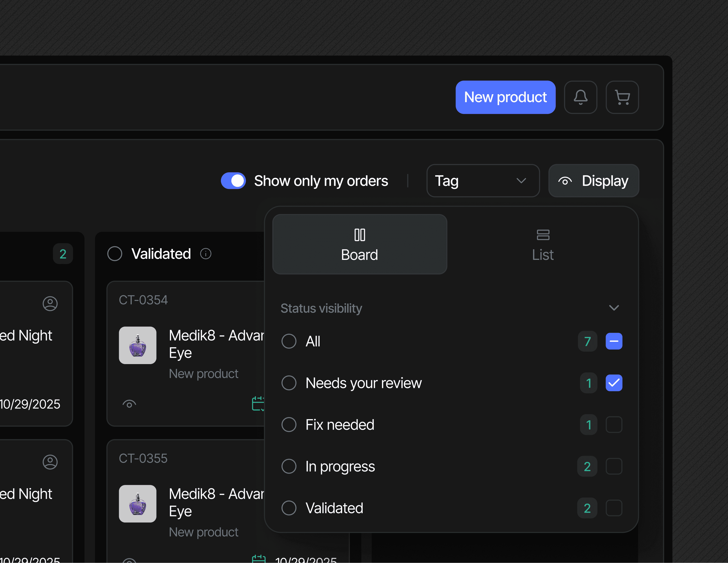The height and width of the screenshot is (563, 728).
Task: Open the shopping cart icon
Action: [622, 97]
